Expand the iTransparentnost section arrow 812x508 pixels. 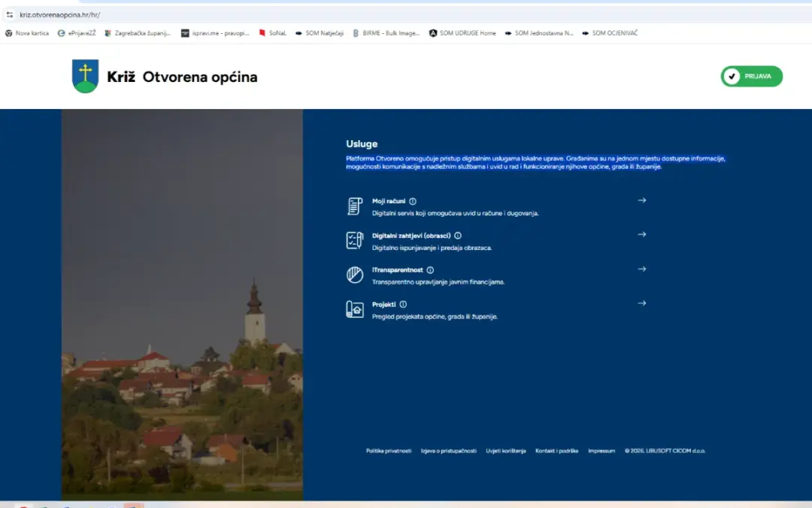(x=642, y=269)
